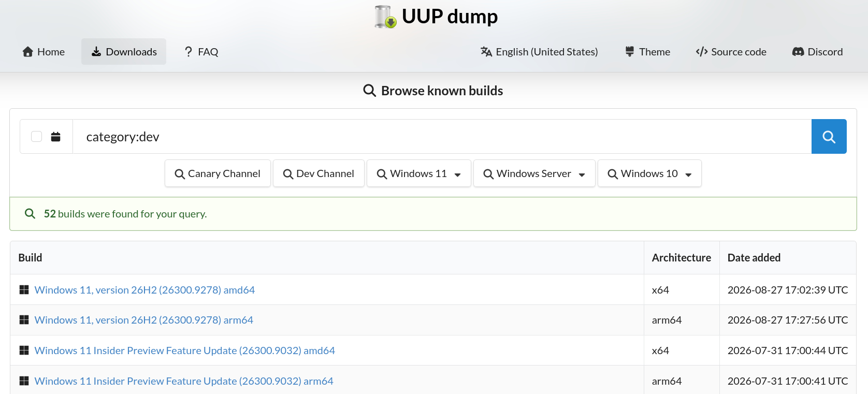The image size is (868, 394).
Task: Toggle the checkbox next to the calendar icon
Action: coord(36,137)
